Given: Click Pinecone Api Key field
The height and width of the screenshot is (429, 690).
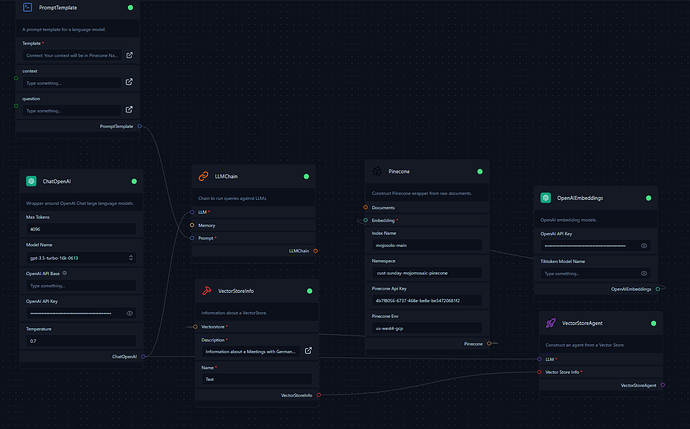Looking at the screenshot, I should (x=427, y=301).
